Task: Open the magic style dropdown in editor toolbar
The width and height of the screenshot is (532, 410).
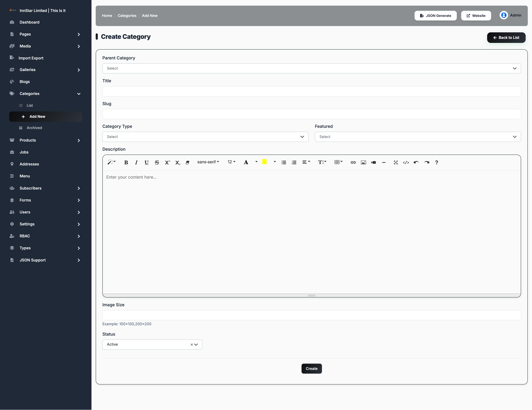Action: (x=112, y=162)
